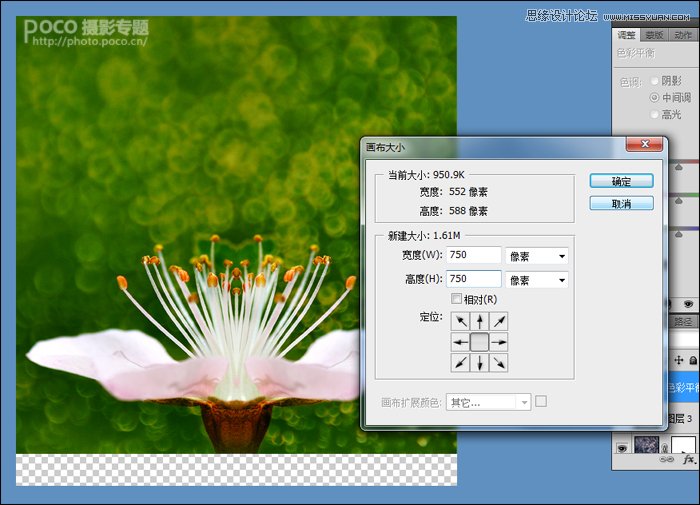Click the lock position move icon
Screen dimensions: 700x505
679,360
